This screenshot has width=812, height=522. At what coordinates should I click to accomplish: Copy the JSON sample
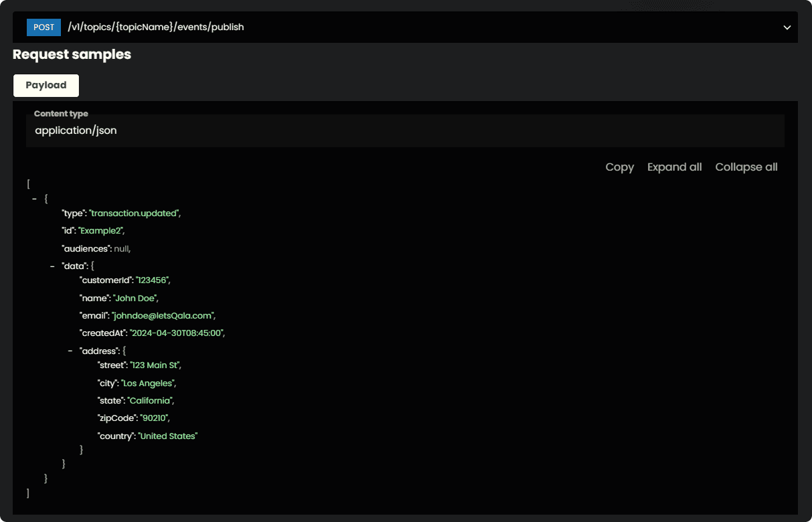click(x=619, y=167)
